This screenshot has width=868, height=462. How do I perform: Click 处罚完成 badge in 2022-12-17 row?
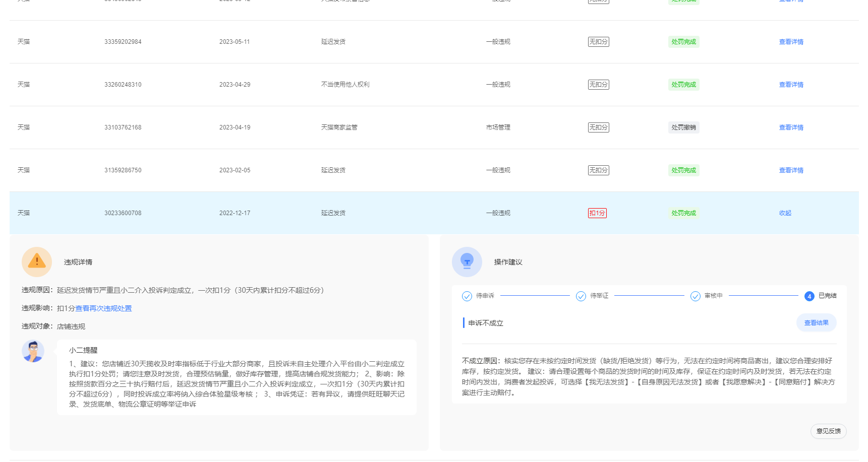(684, 213)
